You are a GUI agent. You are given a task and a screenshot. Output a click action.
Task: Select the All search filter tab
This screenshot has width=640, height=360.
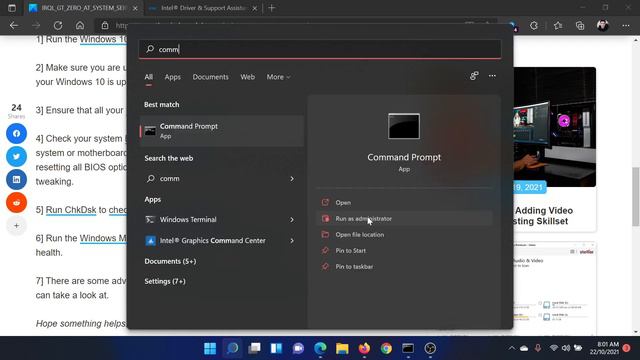coord(149,77)
